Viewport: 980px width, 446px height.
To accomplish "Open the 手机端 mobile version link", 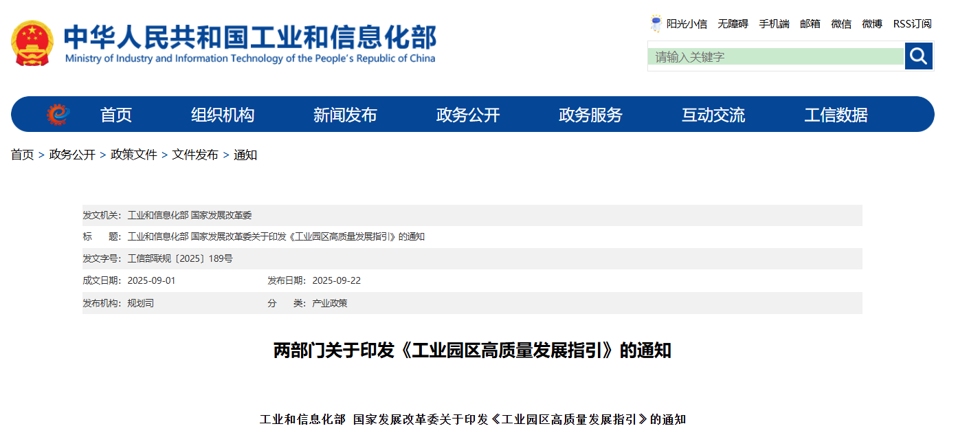I will [x=774, y=24].
